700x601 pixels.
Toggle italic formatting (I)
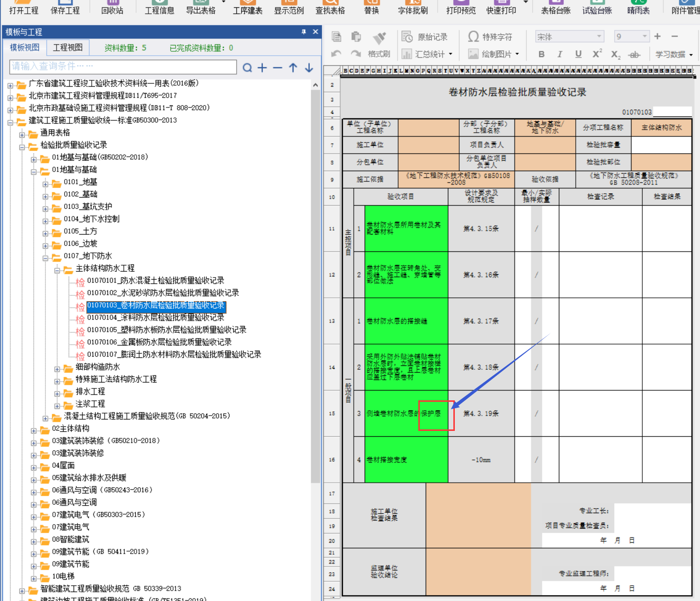coord(559,54)
